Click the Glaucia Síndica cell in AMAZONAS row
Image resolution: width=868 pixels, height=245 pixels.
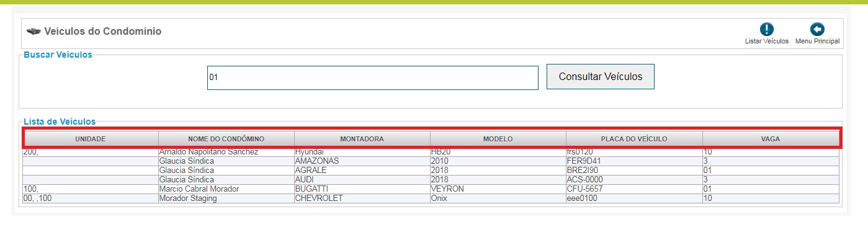[226, 161]
